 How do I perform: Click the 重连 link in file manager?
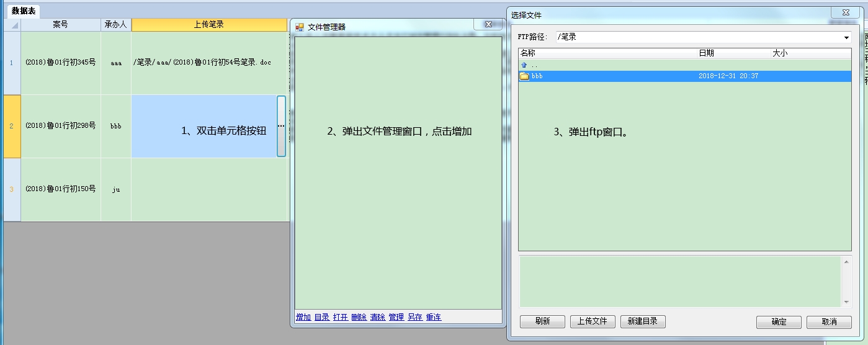(x=433, y=317)
